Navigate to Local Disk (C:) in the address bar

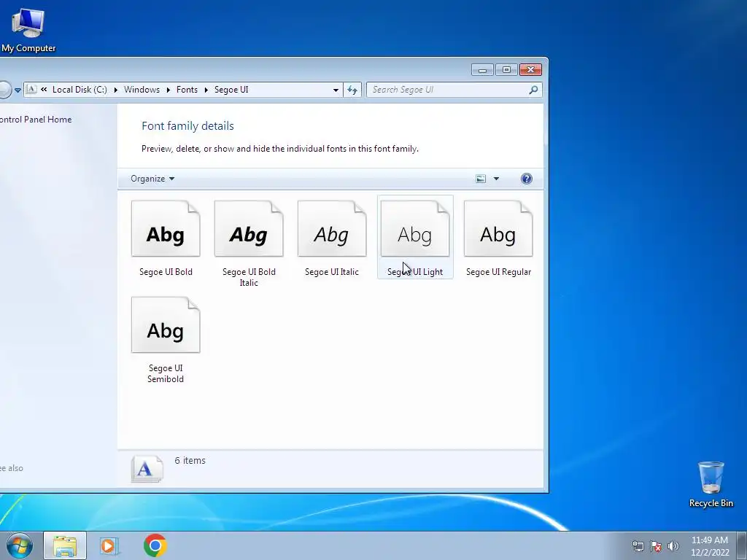(80, 90)
